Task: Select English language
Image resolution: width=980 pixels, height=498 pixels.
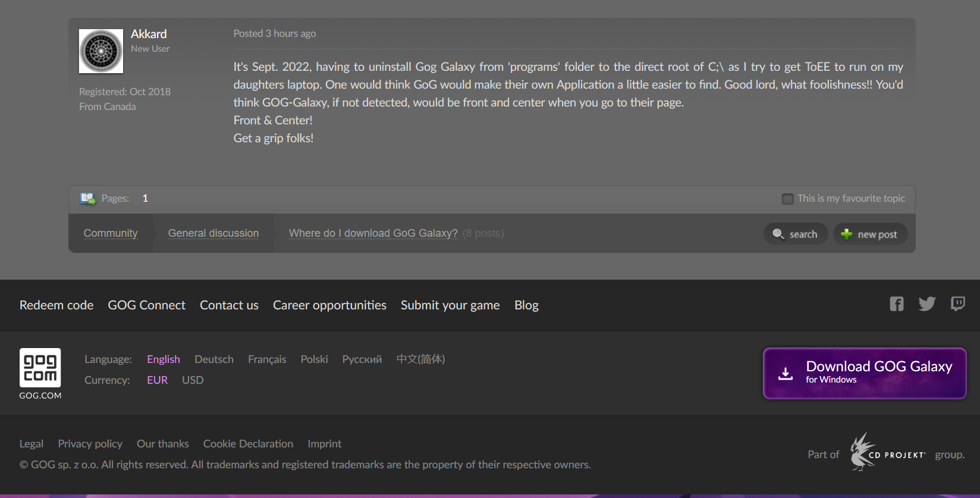Action: [x=164, y=359]
